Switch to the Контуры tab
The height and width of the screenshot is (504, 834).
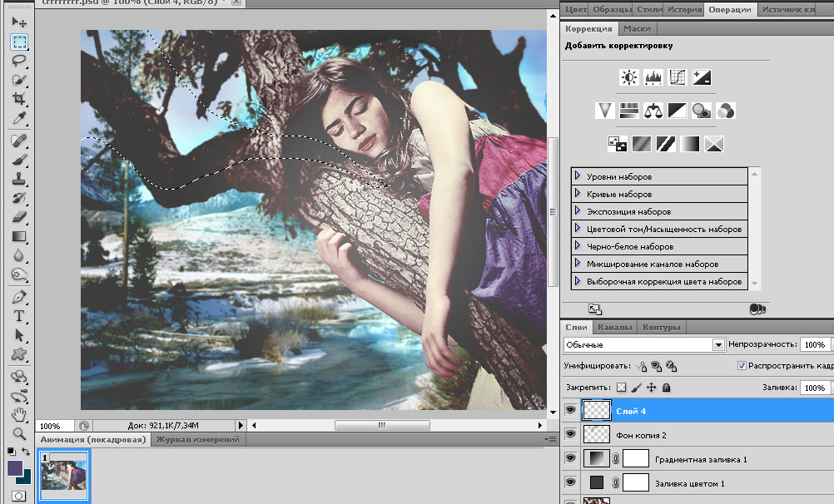(x=661, y=328)
